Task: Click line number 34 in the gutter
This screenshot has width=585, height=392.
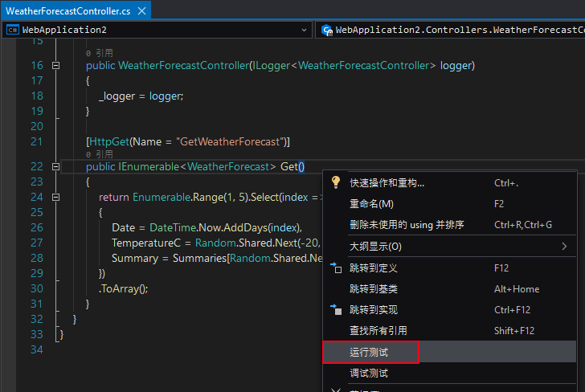Action: pos(37,349)
